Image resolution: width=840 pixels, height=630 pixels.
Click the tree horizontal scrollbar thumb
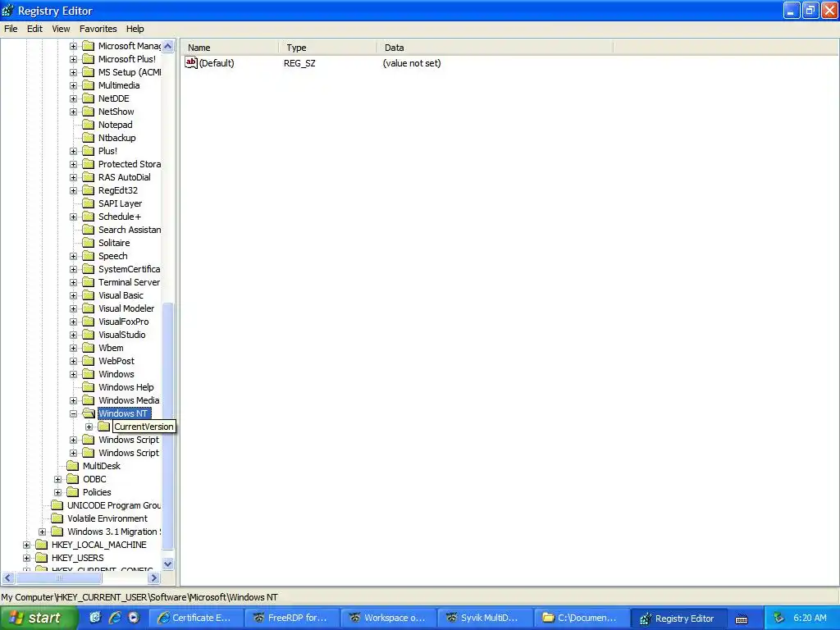[x=59, y=578]
